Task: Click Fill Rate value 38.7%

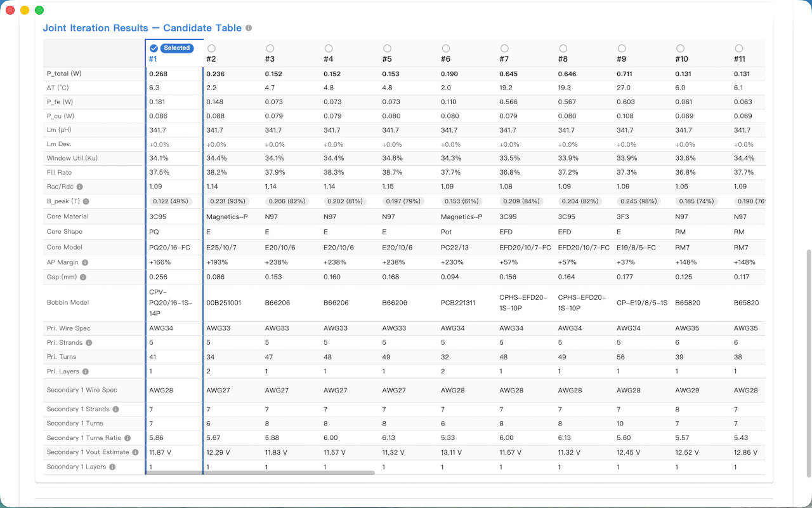Action: click(393, 172)
